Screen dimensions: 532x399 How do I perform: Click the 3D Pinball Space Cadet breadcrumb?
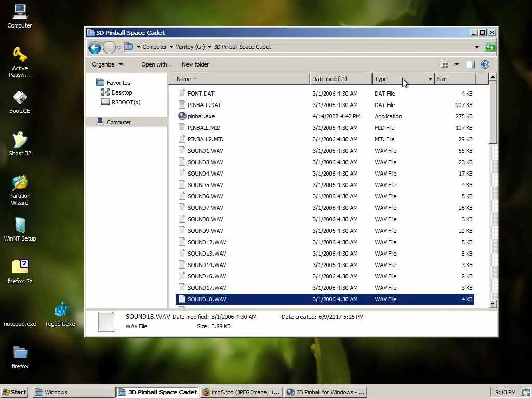[242, 47]
